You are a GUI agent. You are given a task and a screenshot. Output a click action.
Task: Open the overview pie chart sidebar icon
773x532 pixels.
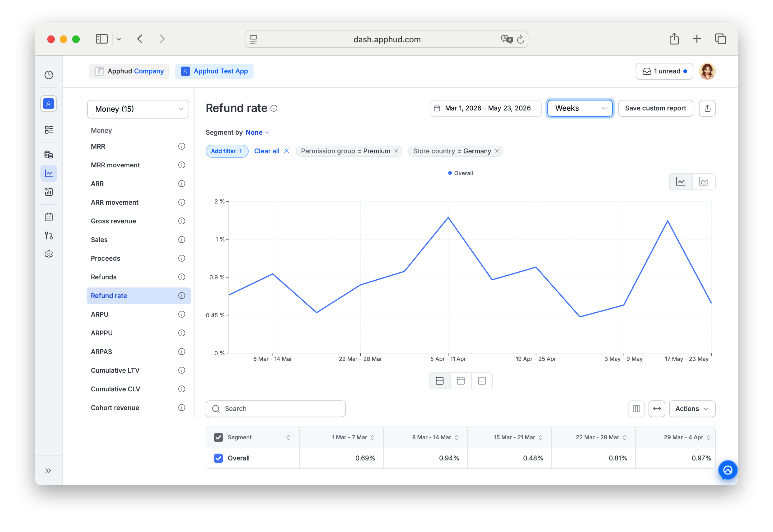point(49,75)
